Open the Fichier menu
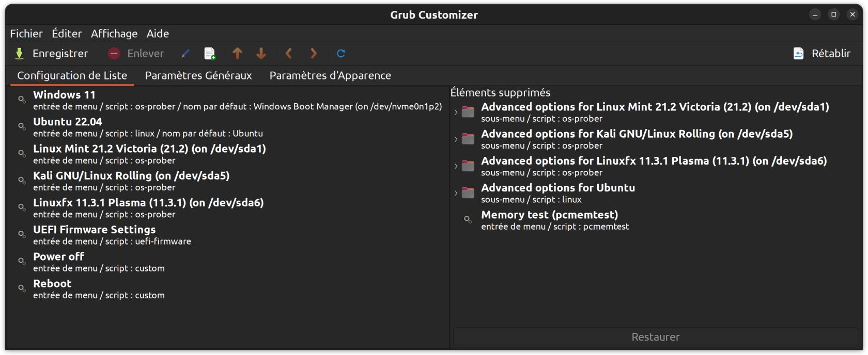 click(x=26, y=34)
